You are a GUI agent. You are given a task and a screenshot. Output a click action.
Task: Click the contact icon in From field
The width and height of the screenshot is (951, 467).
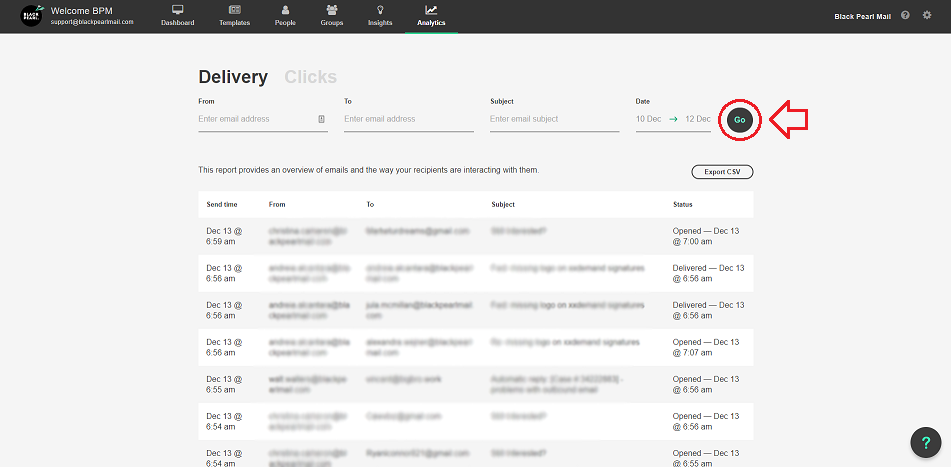point(321,119)
